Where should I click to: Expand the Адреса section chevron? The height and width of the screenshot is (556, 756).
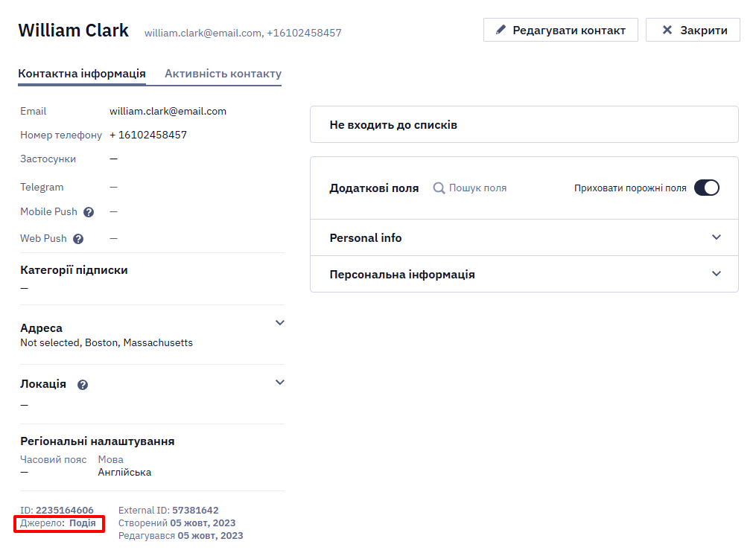(x=279, y=323)
